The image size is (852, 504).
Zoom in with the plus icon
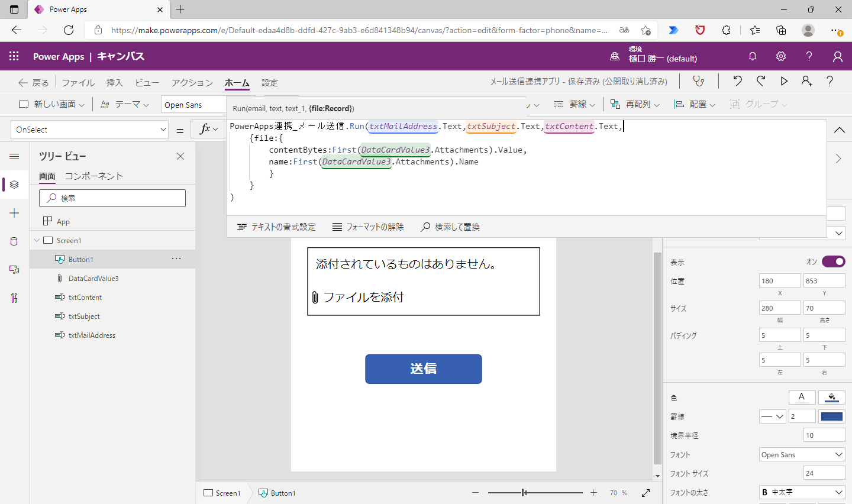tap(594, 493)
